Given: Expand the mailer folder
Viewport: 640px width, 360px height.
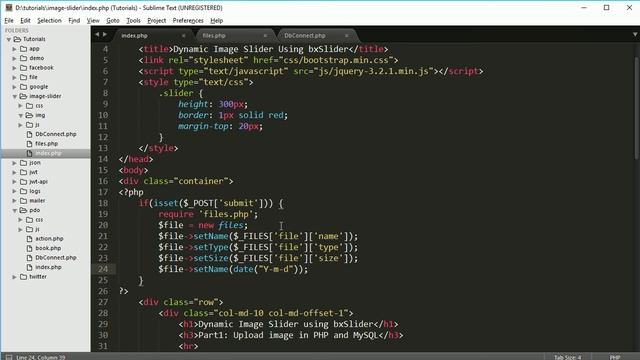Looking at the screenshot, I should click(x=15, y=201).
